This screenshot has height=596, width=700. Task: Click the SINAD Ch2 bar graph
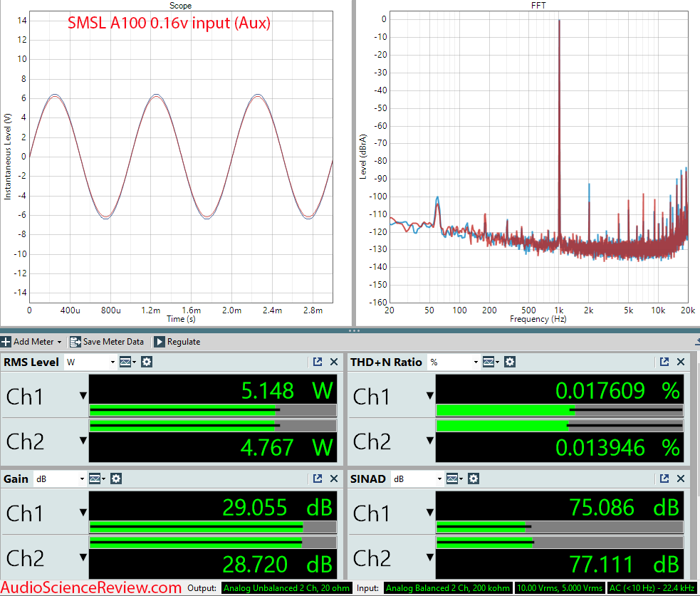click(x=560, y=543)
